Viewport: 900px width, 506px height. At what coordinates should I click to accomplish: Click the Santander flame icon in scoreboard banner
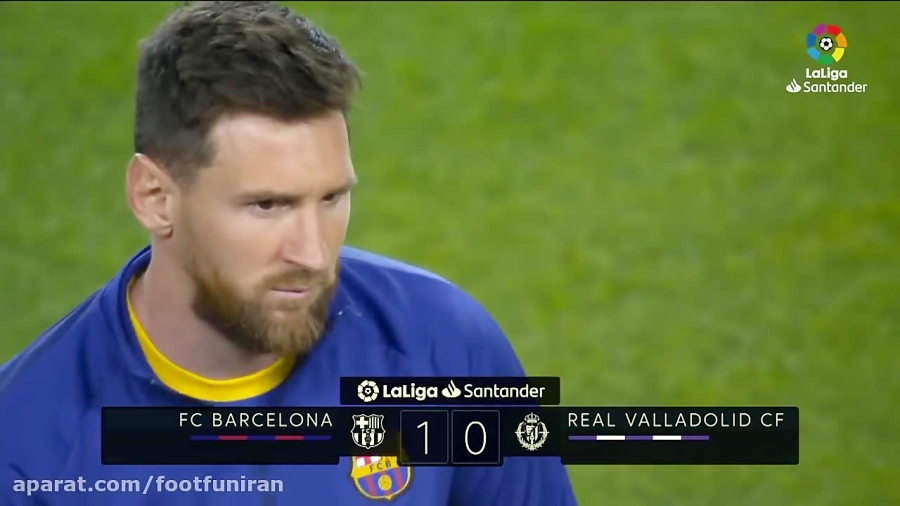[451, 390]
